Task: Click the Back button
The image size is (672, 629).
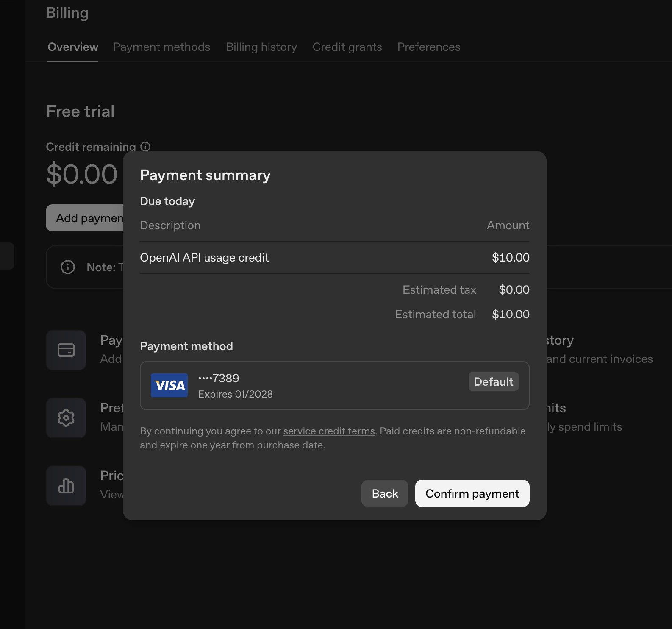Action: click(385, 493)
